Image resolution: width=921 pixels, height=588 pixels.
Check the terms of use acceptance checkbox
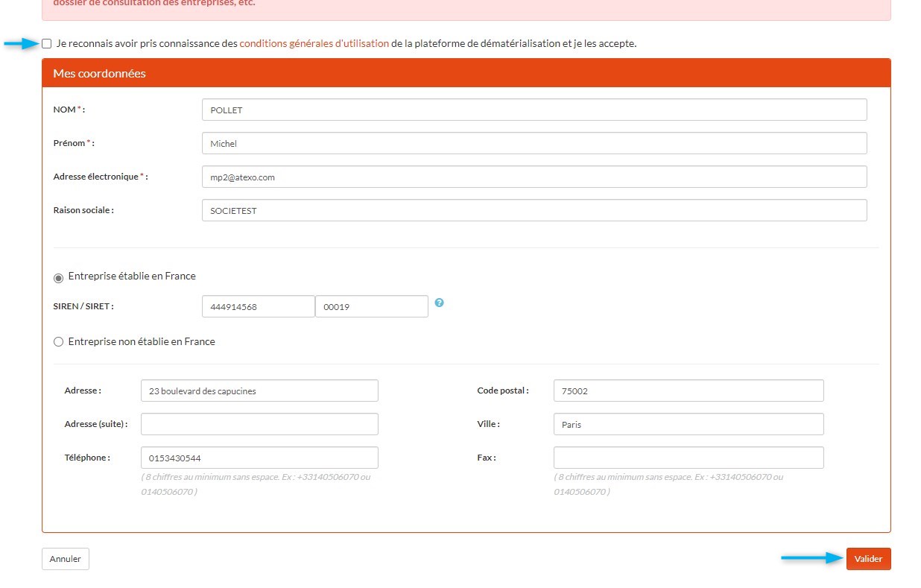[x=47, y=44]
